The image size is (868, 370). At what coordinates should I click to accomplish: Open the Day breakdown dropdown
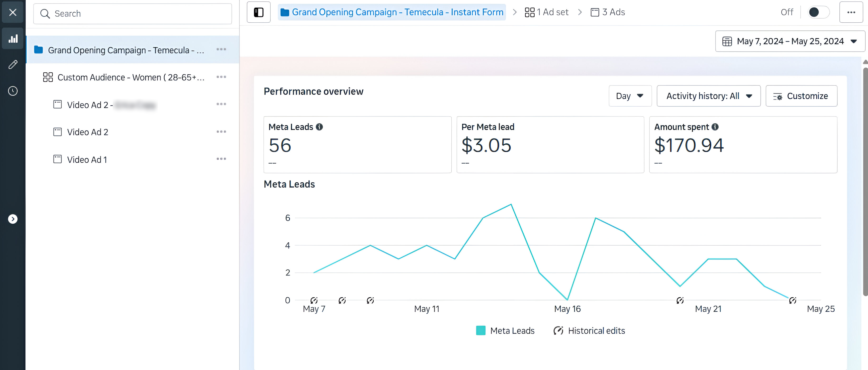[x=630, y=96]
